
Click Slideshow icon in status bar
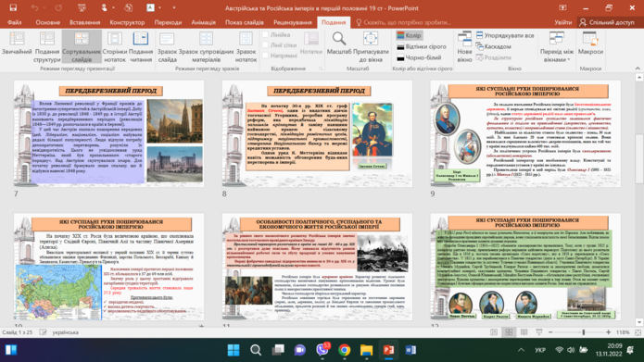(x=539, y=332)
